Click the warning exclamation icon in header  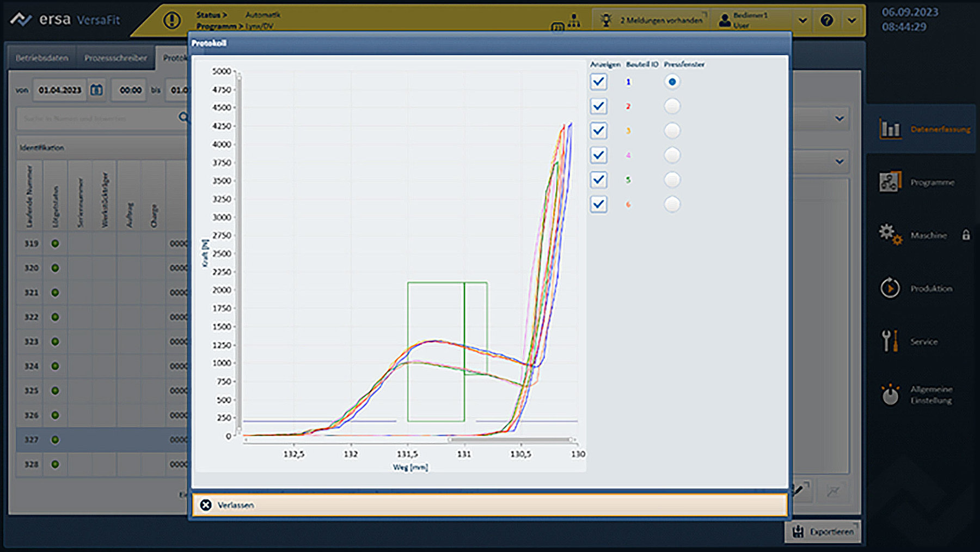172,21
